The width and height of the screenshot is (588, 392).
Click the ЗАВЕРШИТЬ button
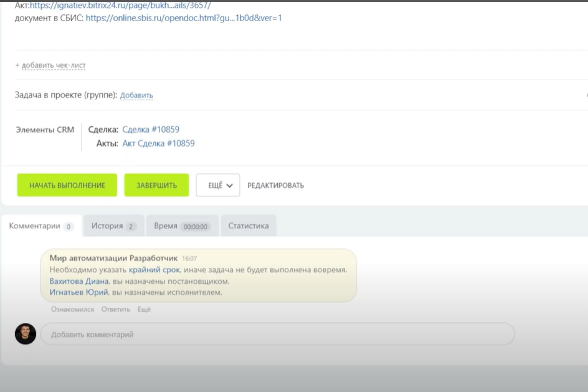(x=156, y=185)
